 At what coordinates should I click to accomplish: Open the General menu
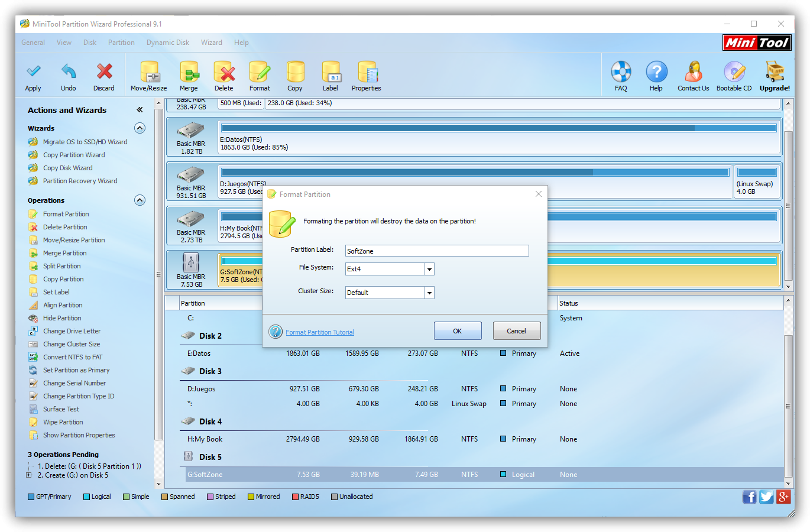click(33, 43)
